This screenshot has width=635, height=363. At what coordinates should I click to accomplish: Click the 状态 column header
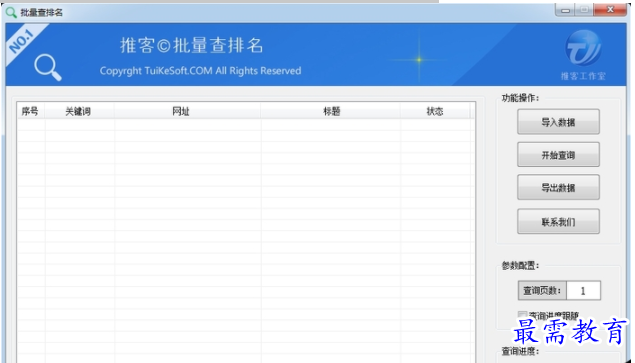click(x=435, y=111)
